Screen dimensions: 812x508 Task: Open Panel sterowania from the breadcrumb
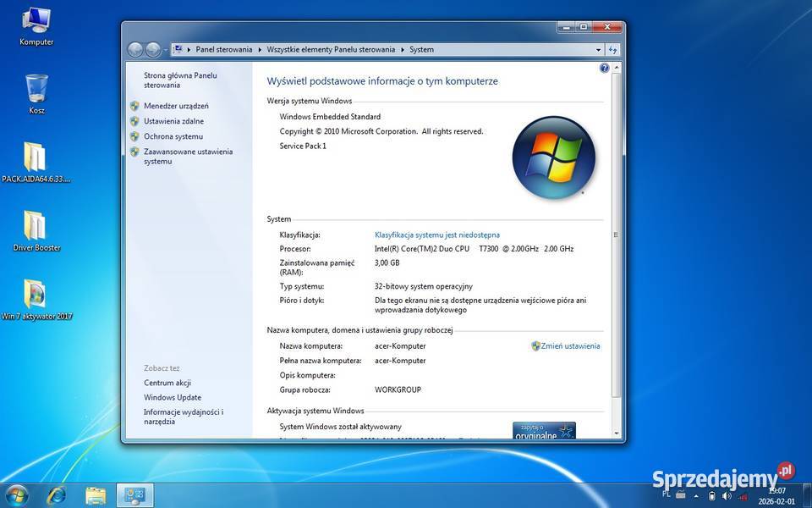coord(223,49)
